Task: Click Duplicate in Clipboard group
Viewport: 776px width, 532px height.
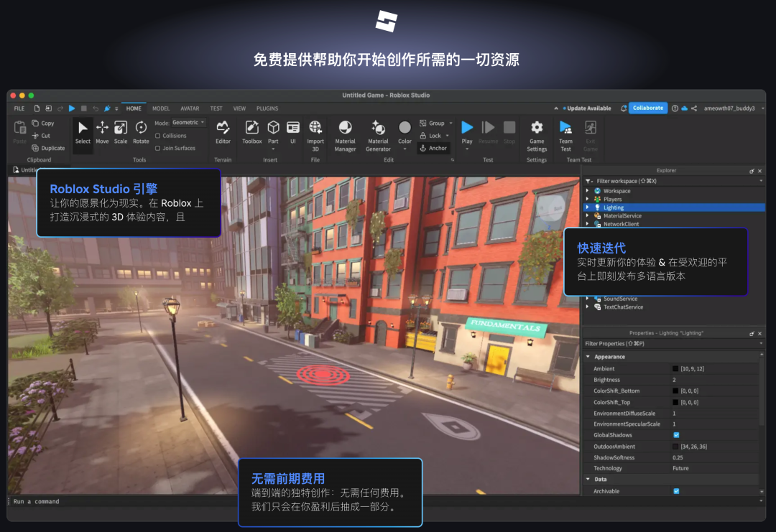Action: pyautogui.click(x=48, y=148)
